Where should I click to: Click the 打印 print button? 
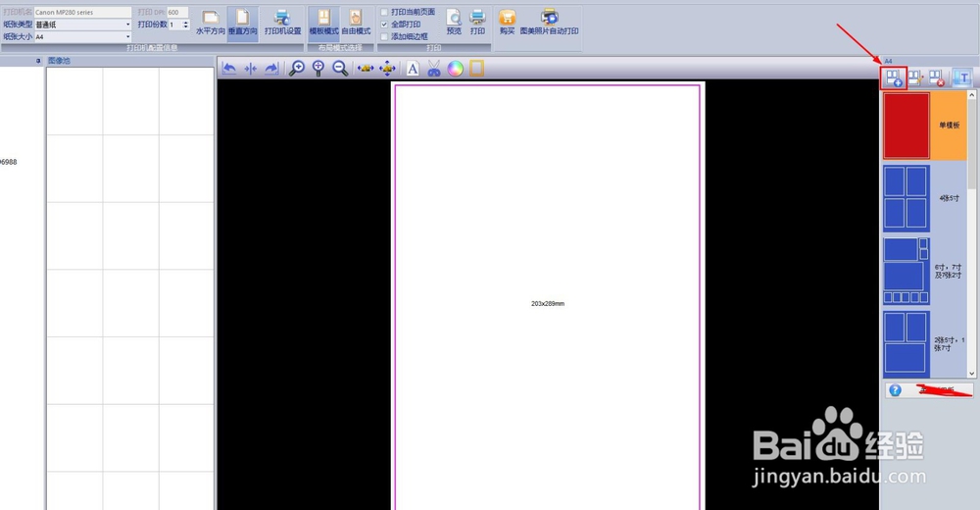pyautogui.click(x=477, y=23)
